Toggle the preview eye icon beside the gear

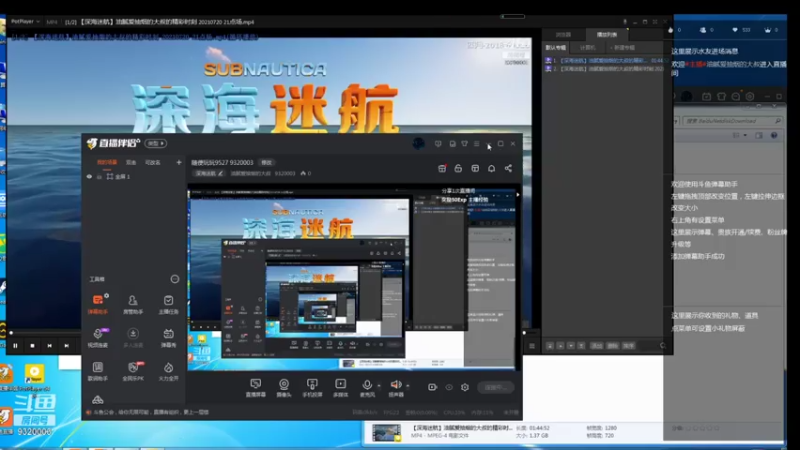(449, 387)
